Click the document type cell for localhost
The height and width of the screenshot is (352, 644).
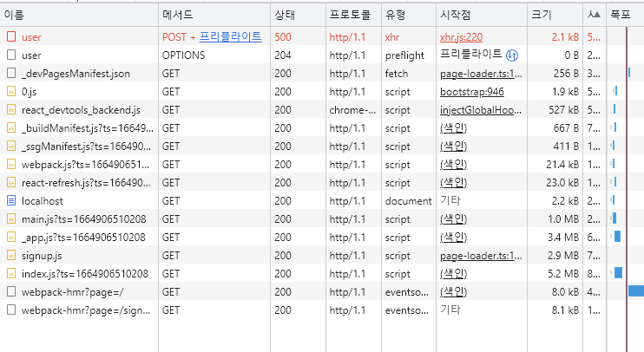click(408, 200)
